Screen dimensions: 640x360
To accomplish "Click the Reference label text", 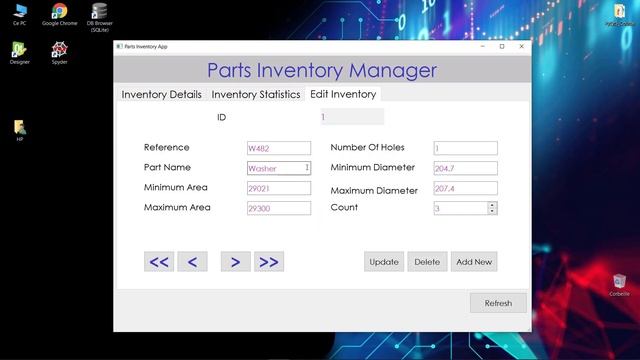I will point(167,147).
